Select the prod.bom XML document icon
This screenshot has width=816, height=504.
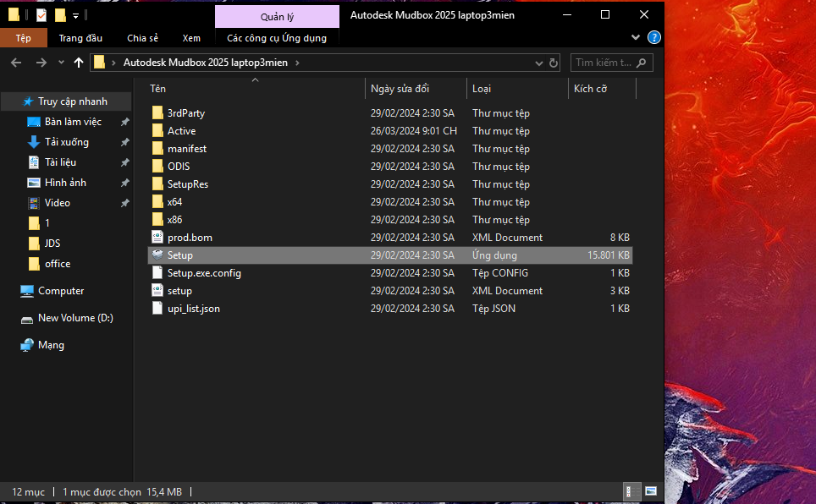tap(157, 238)
